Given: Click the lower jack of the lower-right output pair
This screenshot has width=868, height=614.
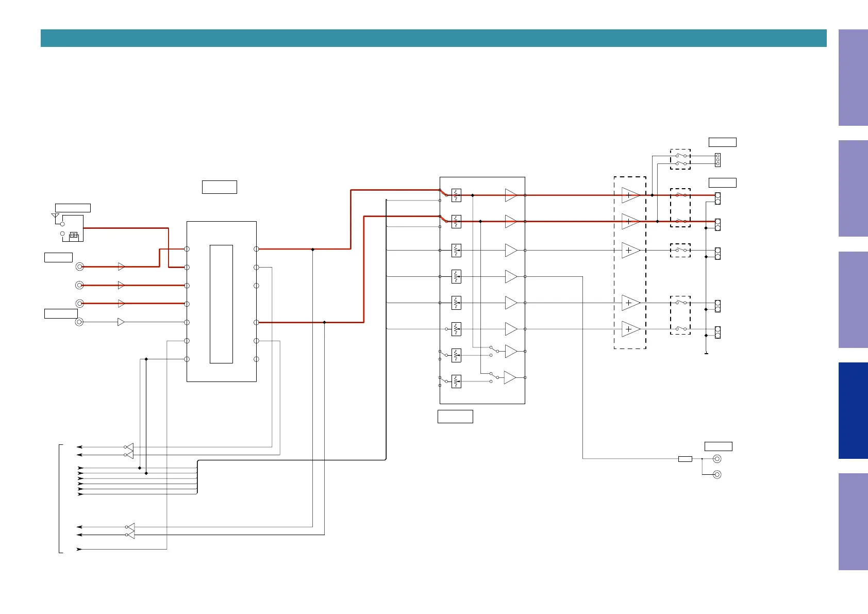Looking at the screenshot, I should coord(717,474).
